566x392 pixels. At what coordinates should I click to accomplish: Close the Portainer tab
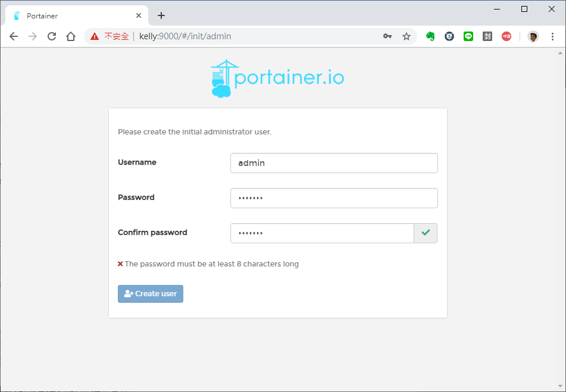tap(139, 15)
